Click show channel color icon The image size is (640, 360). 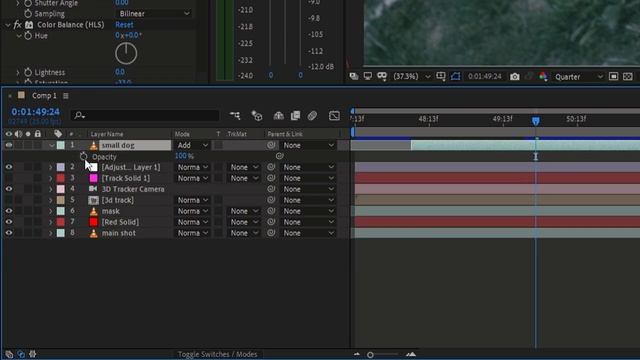[543, 77]
